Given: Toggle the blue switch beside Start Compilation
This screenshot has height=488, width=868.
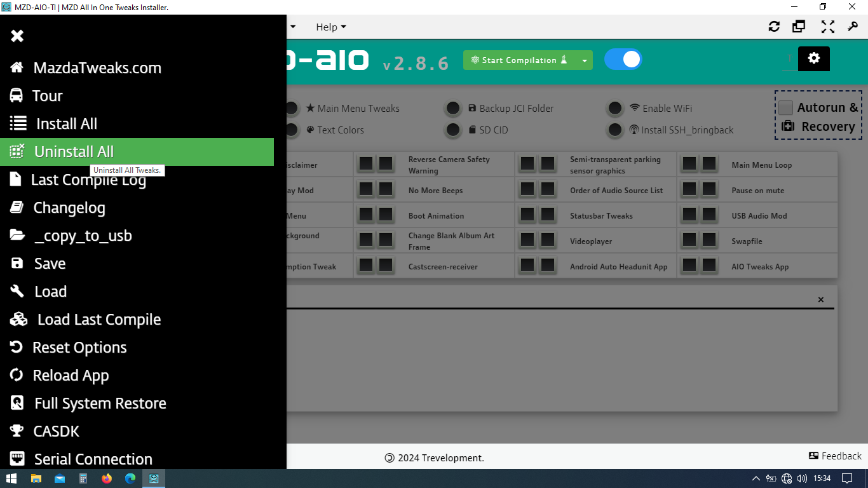Looking at the screenshot, I should tap(623, 60).
